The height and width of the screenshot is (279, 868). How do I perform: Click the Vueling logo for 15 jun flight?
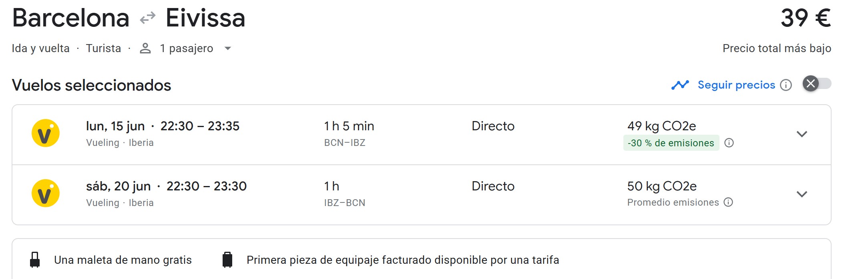(x=46, y=133)
